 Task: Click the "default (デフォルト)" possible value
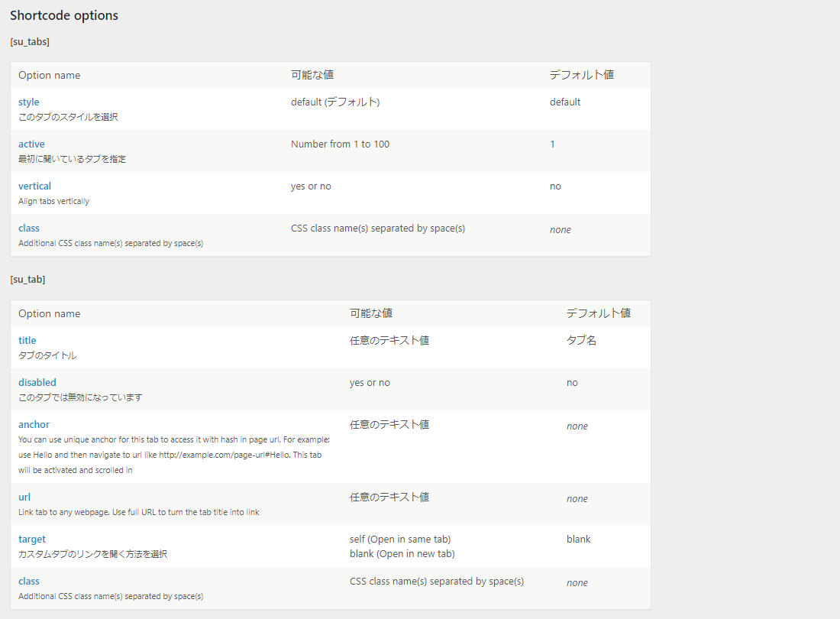point(335,102)
